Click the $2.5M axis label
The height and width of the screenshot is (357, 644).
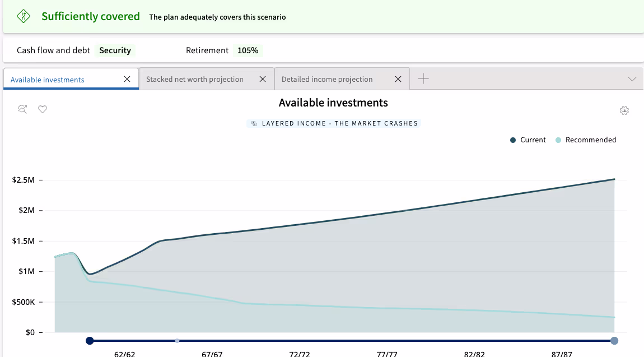(24, 180)
